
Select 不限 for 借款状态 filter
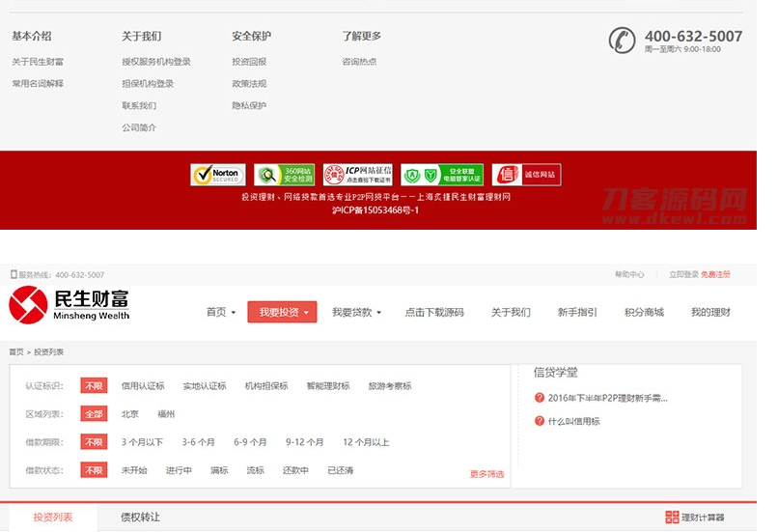tap(94, 470)
